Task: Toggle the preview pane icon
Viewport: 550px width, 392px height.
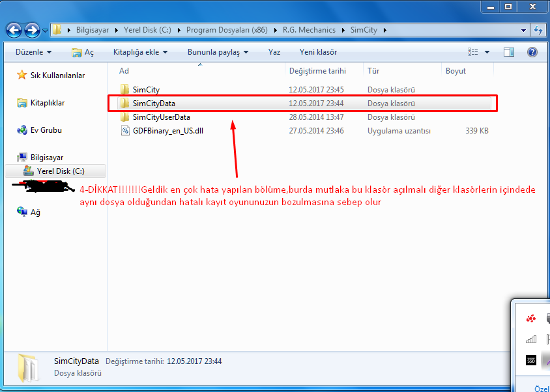Action: pyautogui.click(x=508, y=52)
